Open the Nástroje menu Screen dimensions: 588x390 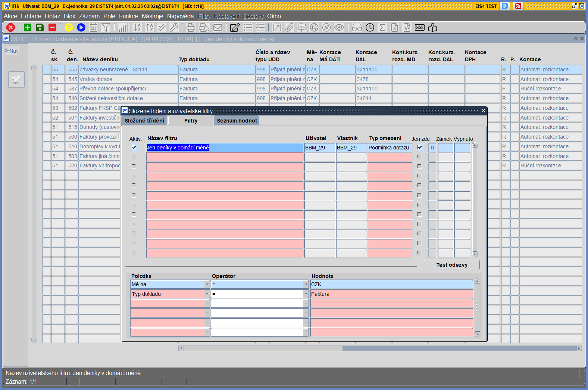click(152, 16)
